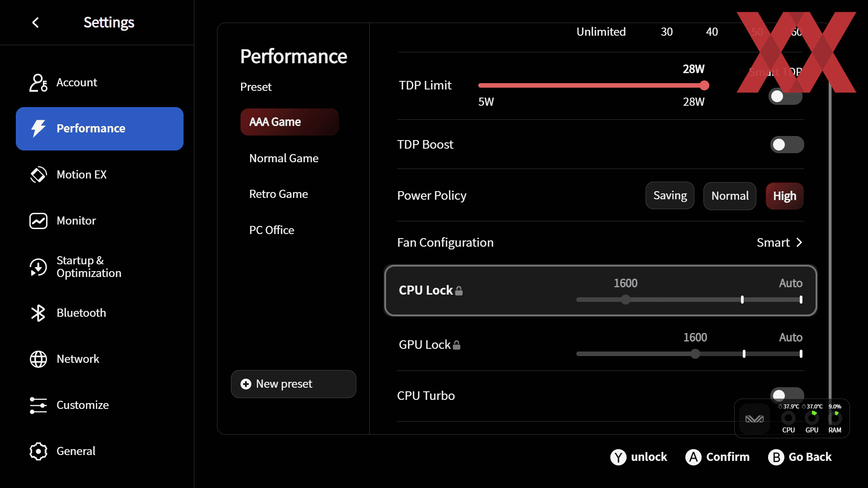Select the Normal Game preset
This screenshot has height=488, width=868.
coord(284,158)
